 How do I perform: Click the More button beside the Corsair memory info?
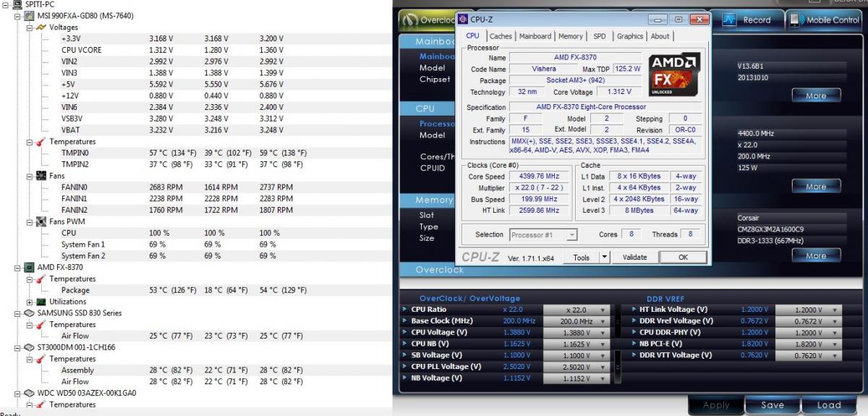tap(815, 255)
